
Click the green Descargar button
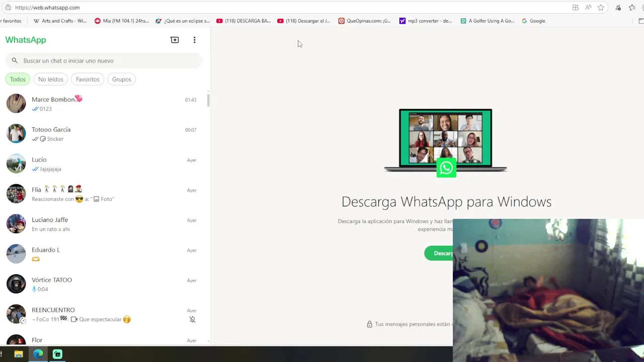coord(439,253)
